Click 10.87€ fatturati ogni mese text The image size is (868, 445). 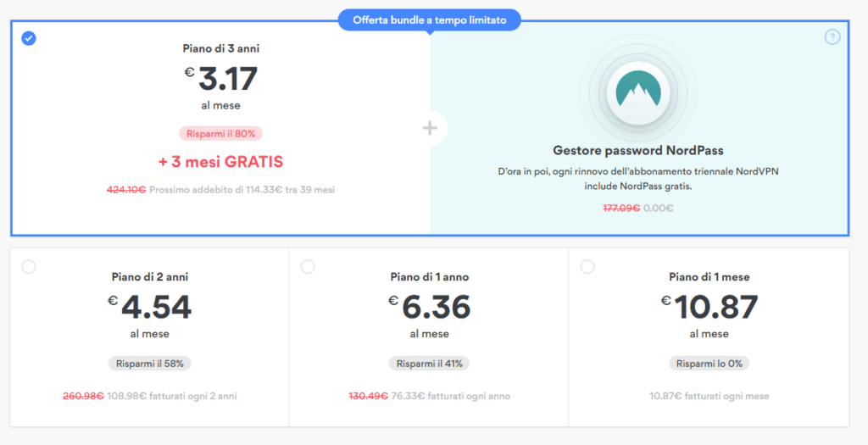click(709, 397)
